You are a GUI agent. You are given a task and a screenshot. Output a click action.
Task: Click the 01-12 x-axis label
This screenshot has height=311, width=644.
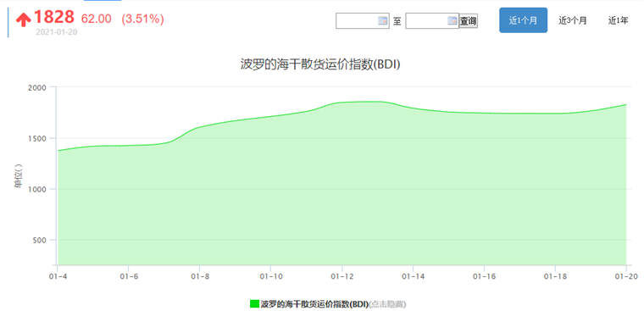341,277
